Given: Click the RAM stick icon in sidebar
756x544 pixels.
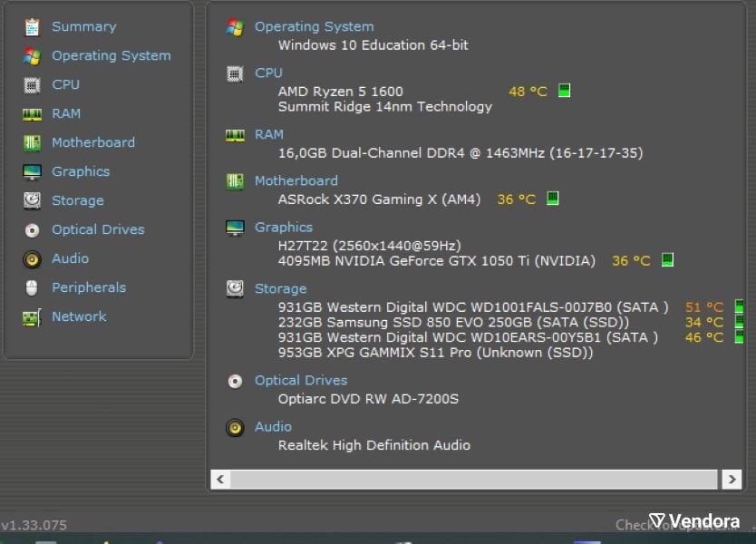Looking at the screenshot, I should tap(32, 114).
